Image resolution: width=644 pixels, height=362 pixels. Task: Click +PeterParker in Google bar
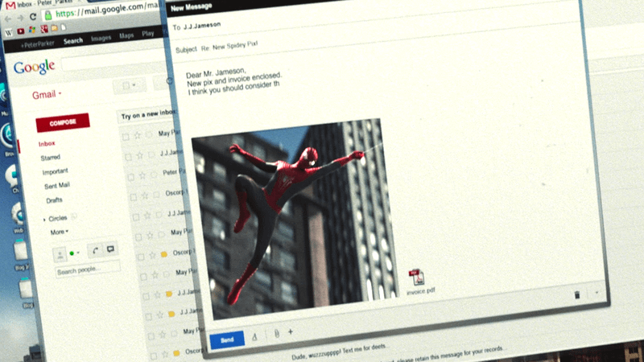click(37, 44)
